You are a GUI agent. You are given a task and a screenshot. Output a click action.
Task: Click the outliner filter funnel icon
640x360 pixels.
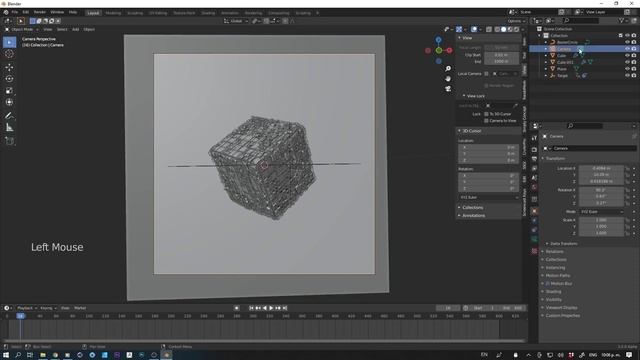click(x=621, y=20)
